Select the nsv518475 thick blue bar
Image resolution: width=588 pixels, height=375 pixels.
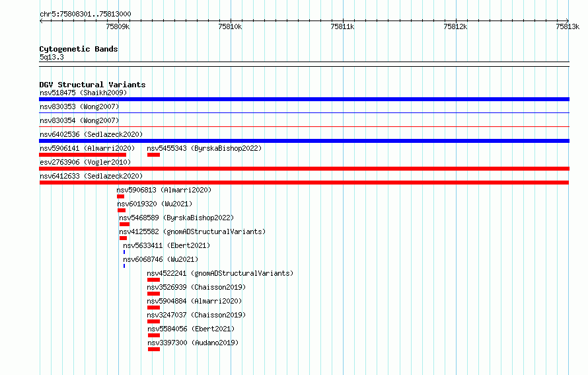(304, 99)
